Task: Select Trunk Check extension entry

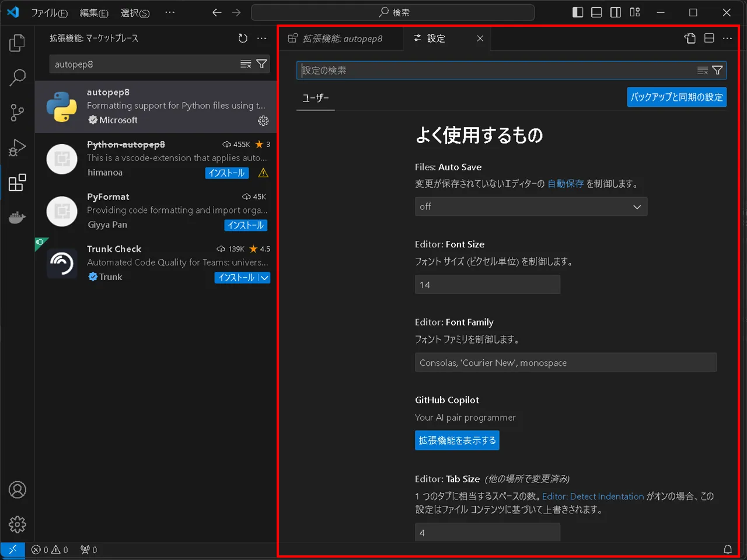Action: 156,264
